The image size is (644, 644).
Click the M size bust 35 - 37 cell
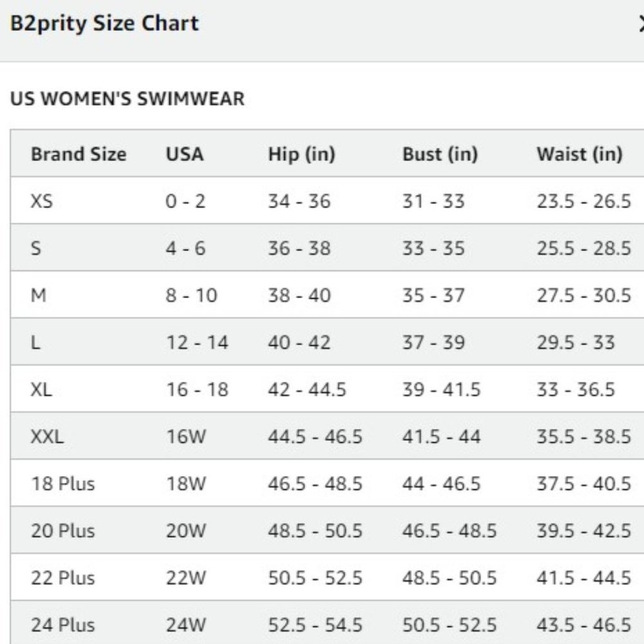tap(433, 296)
